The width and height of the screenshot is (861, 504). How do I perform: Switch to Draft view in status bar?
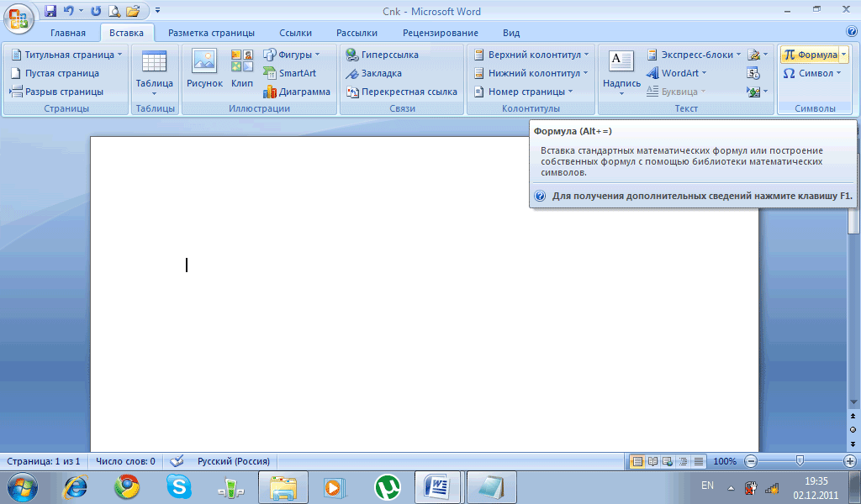pos(699,461)
